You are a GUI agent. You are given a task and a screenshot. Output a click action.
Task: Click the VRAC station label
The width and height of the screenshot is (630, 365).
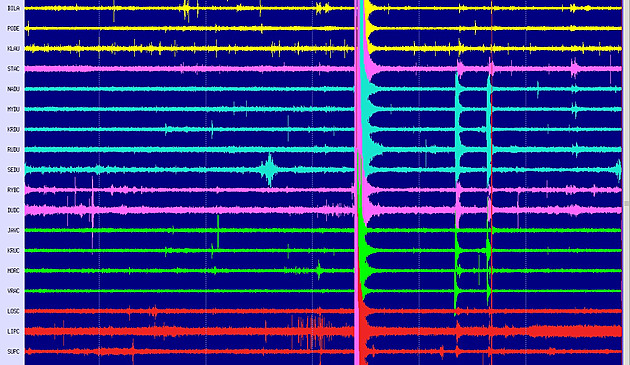13,291
